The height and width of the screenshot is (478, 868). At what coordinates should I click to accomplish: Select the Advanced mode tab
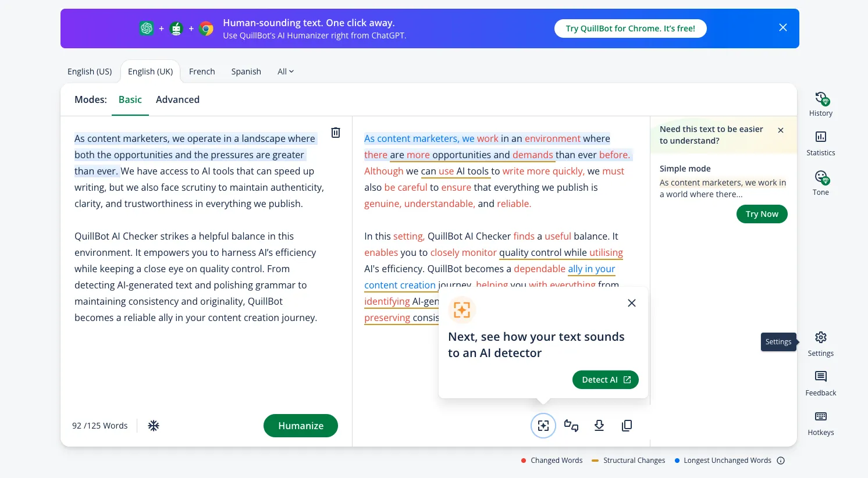[x=177, y=99]
